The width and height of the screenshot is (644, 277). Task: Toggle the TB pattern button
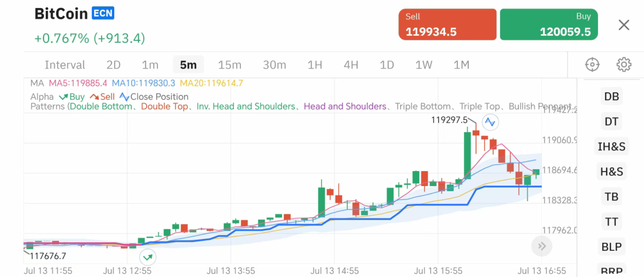611,196
